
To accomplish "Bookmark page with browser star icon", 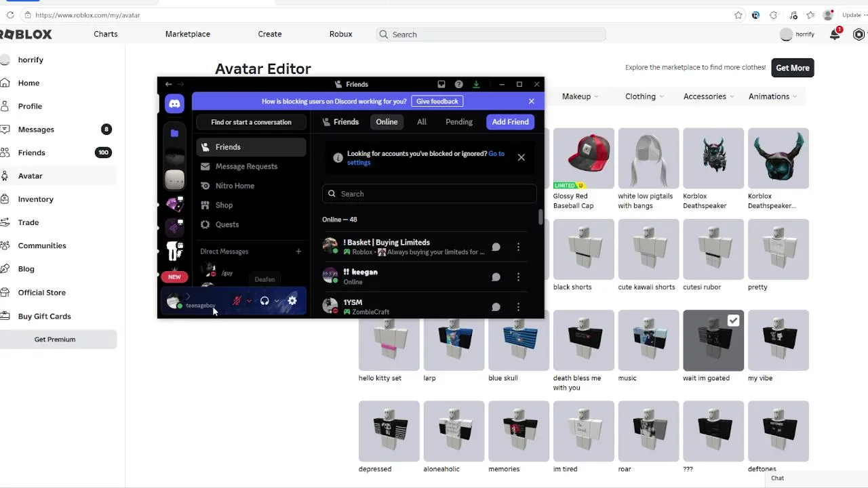I will pyautogui.click(x=738, y=15).
